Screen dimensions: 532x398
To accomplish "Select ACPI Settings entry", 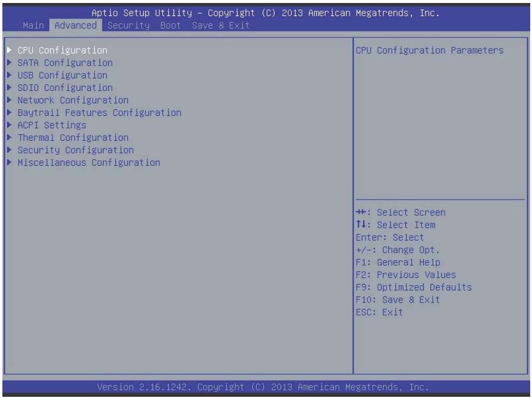I will coord(52,125).
